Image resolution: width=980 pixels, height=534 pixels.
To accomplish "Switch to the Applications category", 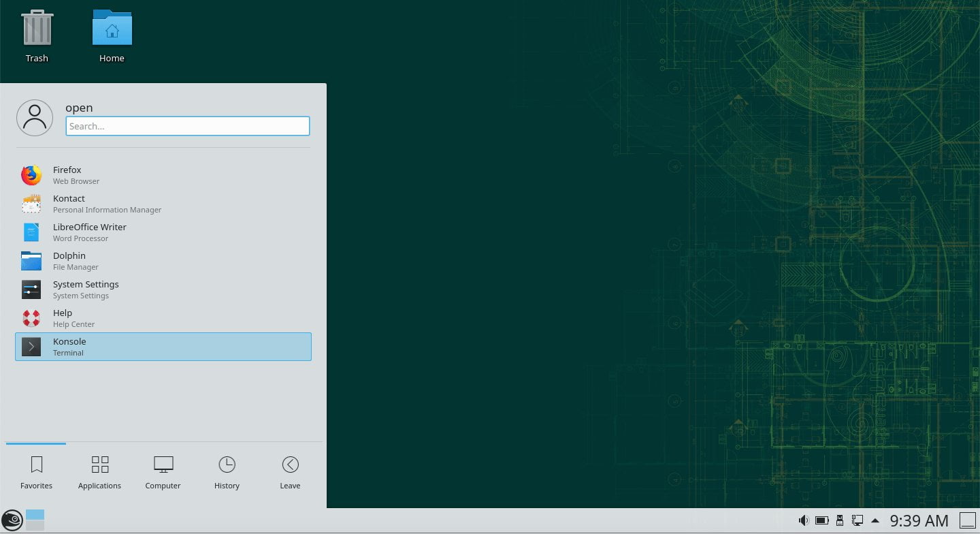I will point(99,471).
